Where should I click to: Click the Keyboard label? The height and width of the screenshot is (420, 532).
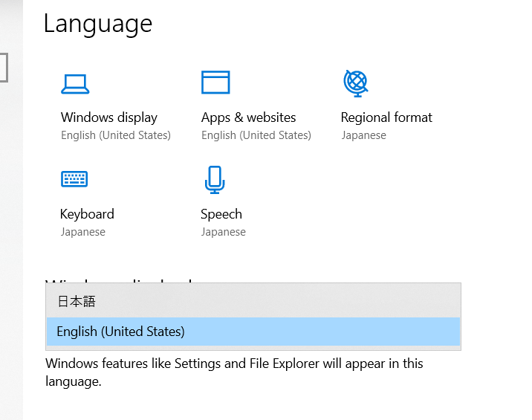pyautogui.click(x=87, y=214)
